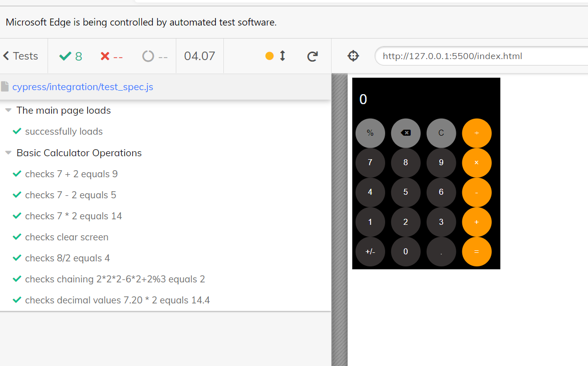Click the orange minus button
The width and height of the screenshot is (588, 366).
pos(477,192)
